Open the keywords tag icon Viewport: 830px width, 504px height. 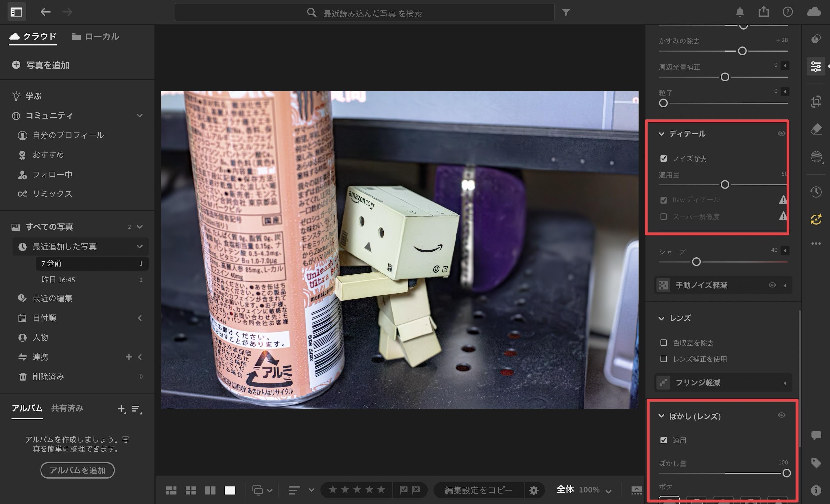click(816, 463)
